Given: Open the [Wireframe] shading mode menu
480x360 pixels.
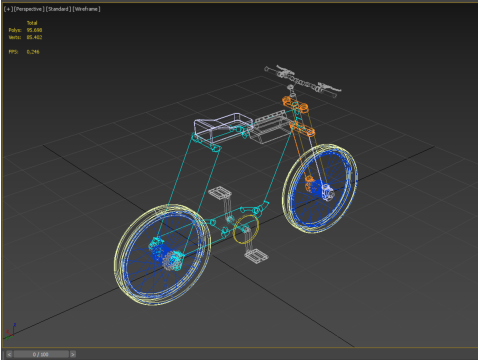Looking at the screenshot, I should (x=86, y=9).
